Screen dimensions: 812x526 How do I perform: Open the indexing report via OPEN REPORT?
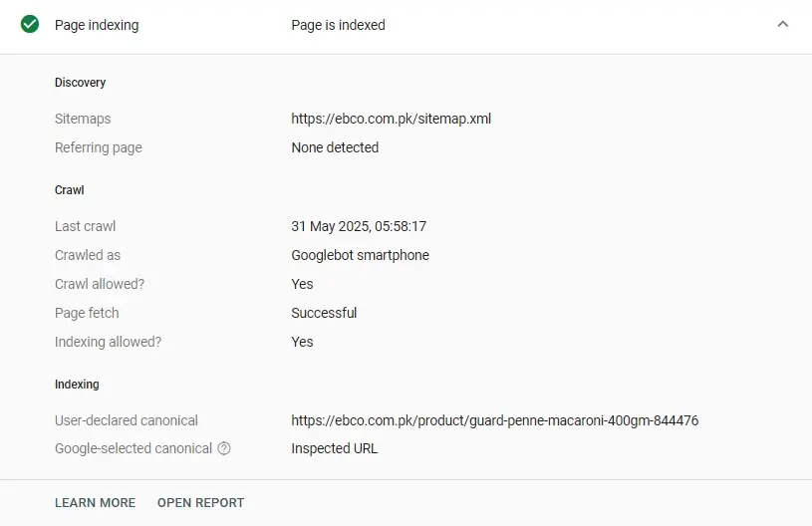click(x=200, y=503)
